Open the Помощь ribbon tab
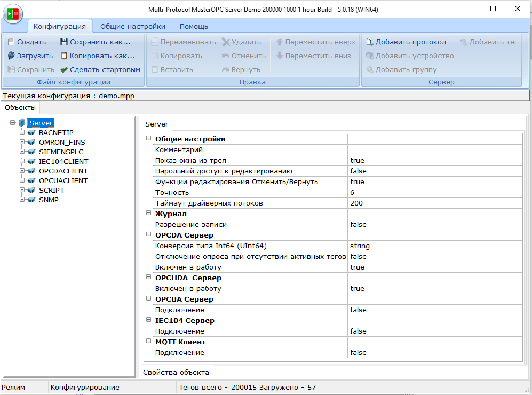The image size is (532, 395). coord(194,26)
